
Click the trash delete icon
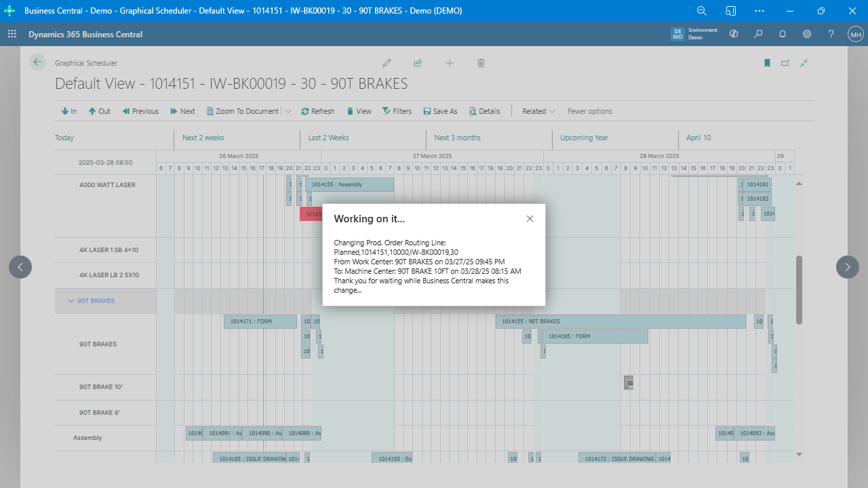click(481, 63)
